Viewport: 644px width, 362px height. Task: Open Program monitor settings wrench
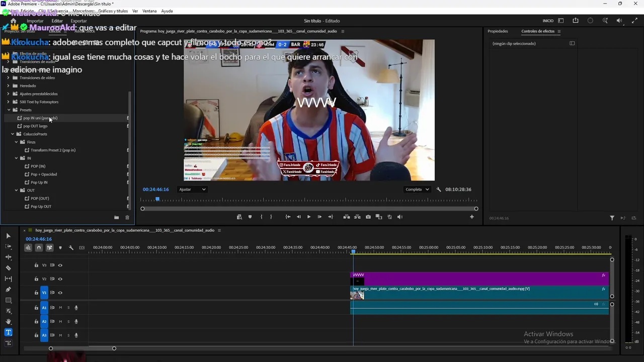click(x=439, y=190)
